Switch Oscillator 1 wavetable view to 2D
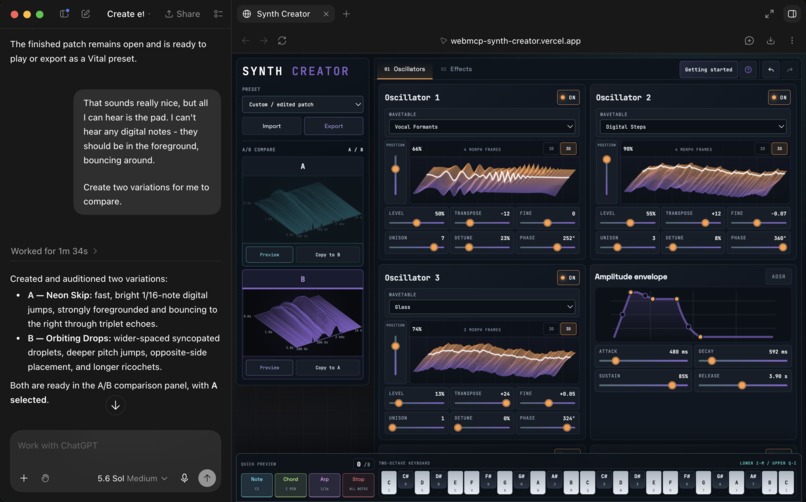806x502 pixels. tap(551, 148)
